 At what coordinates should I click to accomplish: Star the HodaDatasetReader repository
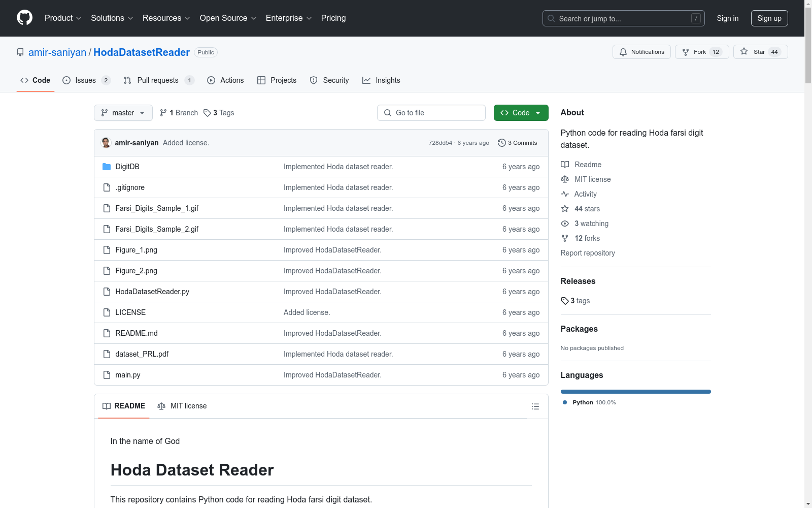(x=760, y=52)
